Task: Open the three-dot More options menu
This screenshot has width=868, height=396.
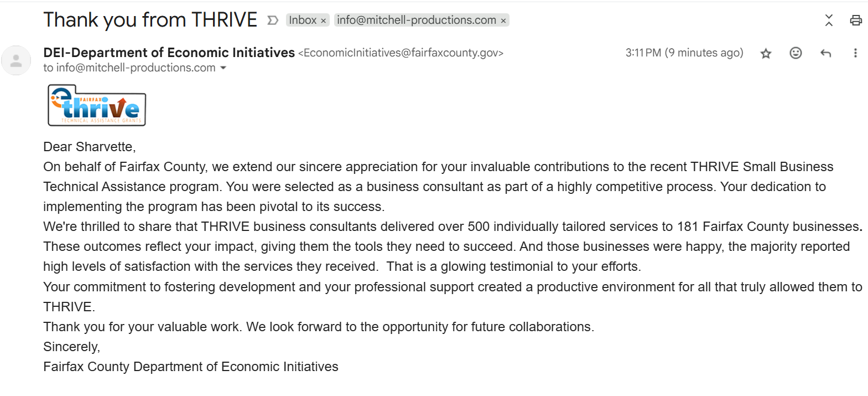Action: click(x=855, y=53)
